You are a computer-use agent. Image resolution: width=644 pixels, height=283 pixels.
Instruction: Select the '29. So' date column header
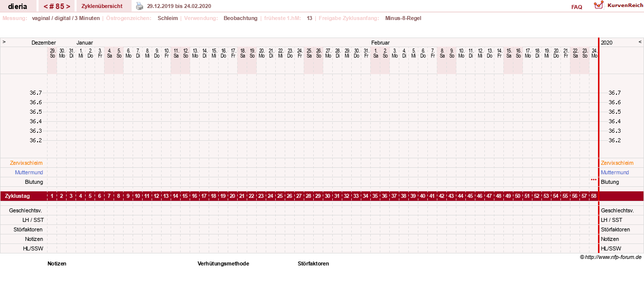pos(53,53)
